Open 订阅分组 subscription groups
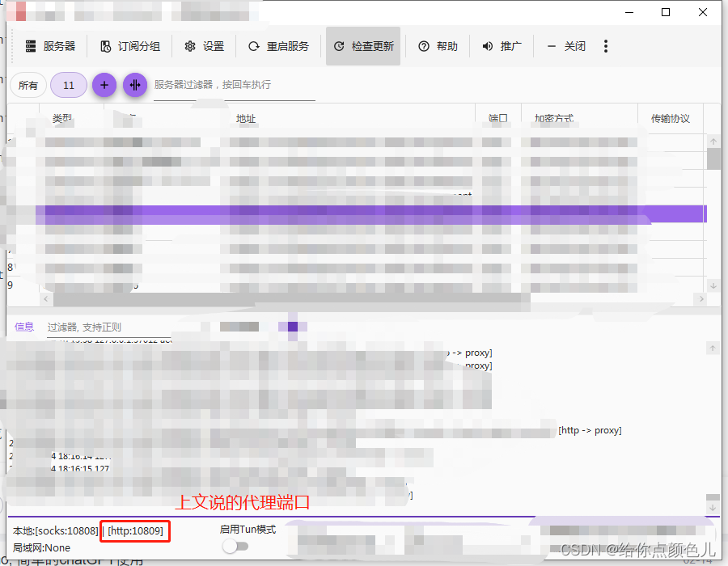The height and width of the screenshot is (566, 728). tap(130, 46)
